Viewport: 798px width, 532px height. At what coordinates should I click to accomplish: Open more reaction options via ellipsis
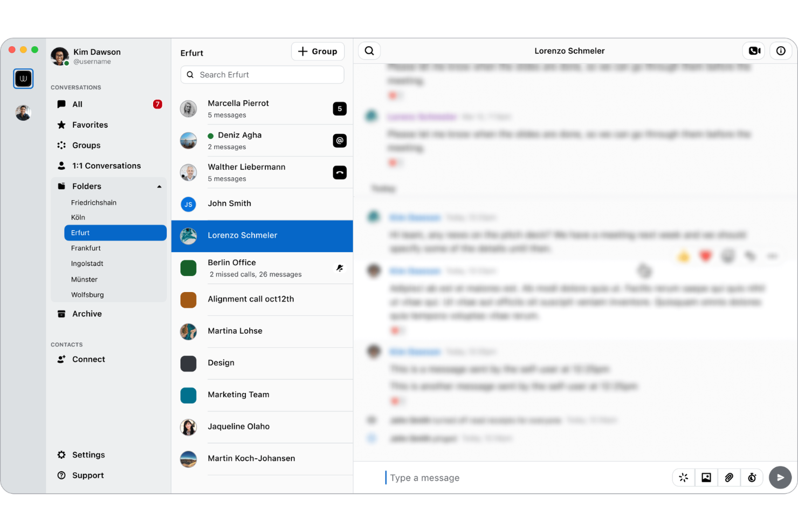click(x=772, y=256)
